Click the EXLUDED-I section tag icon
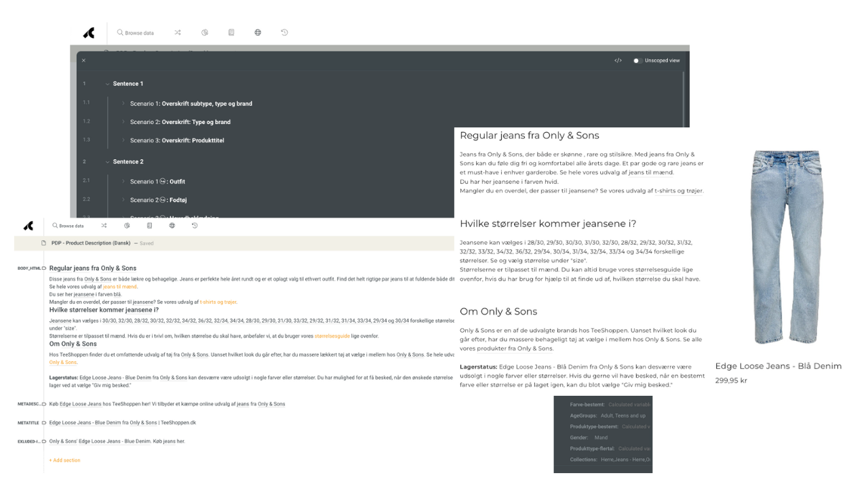Viewport: 868px width, 488px height. click(x=44, y=441)
